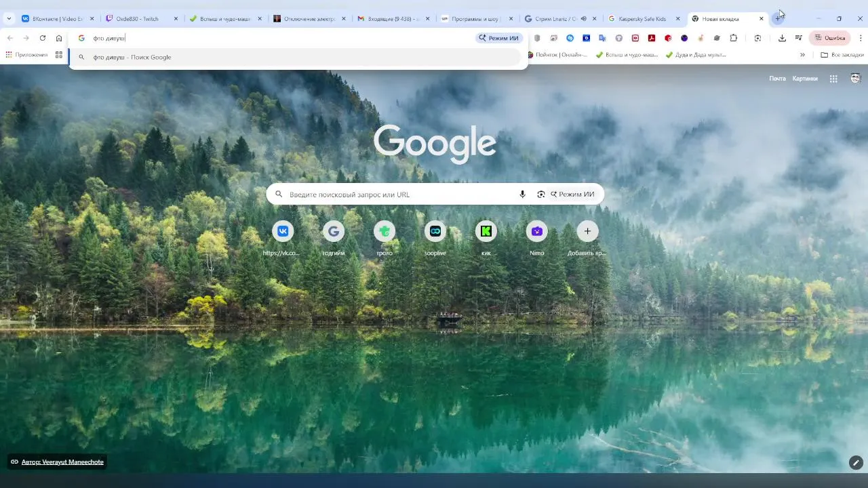
Task: Select the фто дивуш Google search suggestion
Action: [294, 57]
